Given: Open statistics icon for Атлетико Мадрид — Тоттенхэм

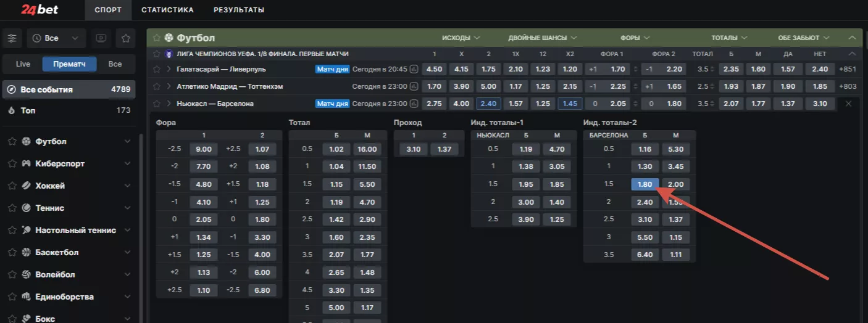Looking at the screenshot, I should pos(414,87).
